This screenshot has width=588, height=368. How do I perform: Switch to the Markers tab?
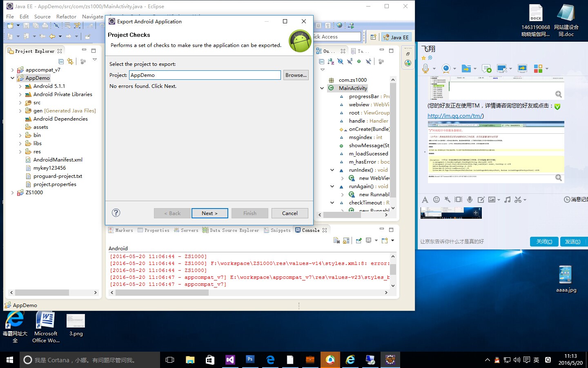[120, 230]
